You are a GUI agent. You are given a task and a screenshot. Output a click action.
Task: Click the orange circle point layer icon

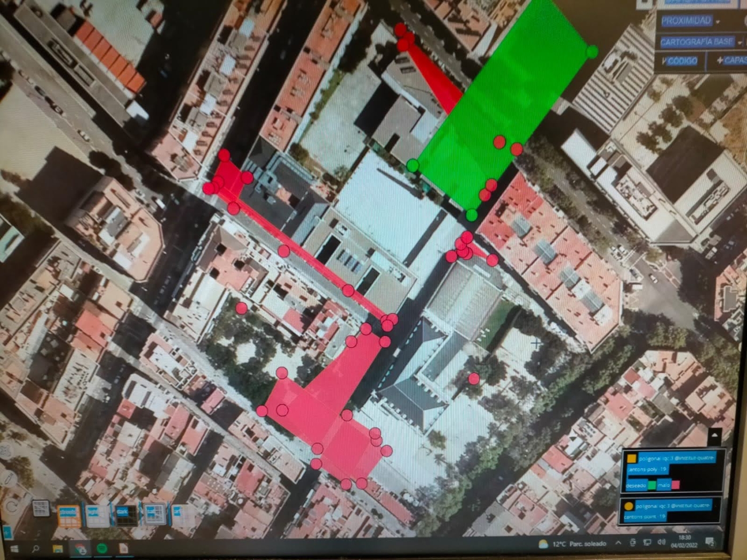click(x=629, y=506)
